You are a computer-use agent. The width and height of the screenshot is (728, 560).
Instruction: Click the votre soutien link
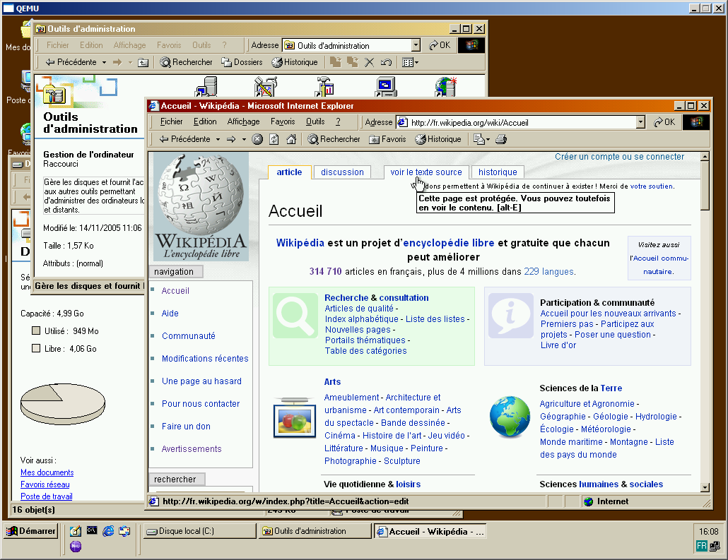652,186
